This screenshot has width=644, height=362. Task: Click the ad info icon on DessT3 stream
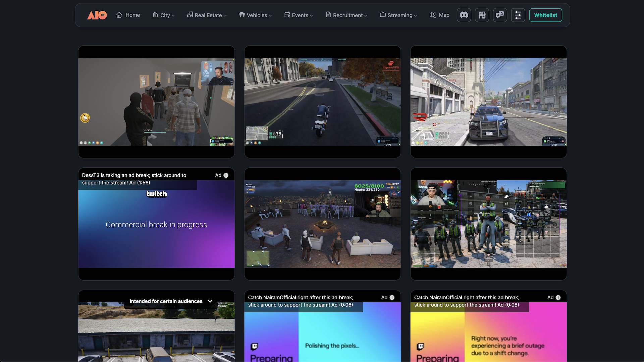[226, 175]
